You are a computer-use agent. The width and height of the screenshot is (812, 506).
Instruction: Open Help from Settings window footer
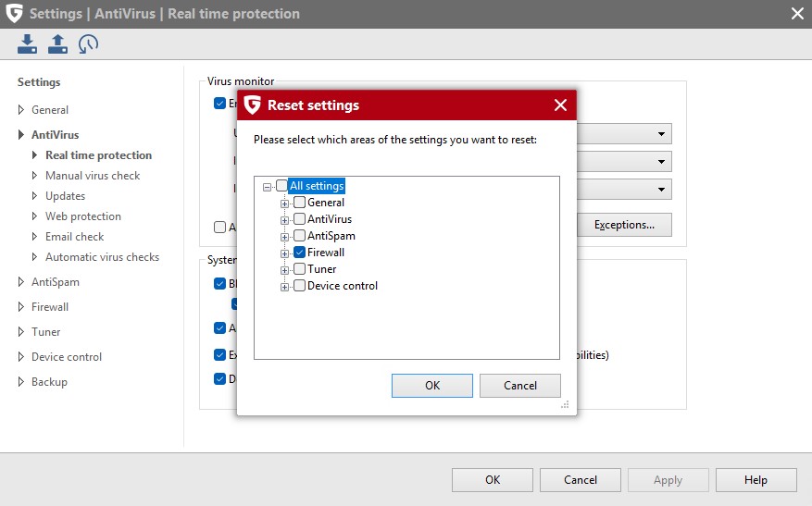click(x=756, y=480)
